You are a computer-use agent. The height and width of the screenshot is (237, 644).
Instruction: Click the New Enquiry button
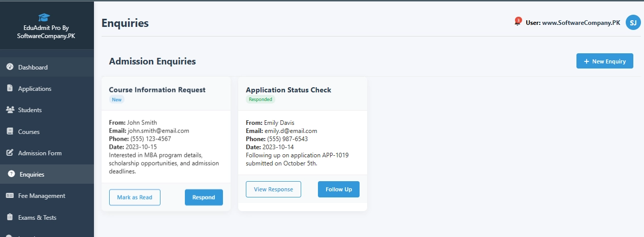pos(604,61)
